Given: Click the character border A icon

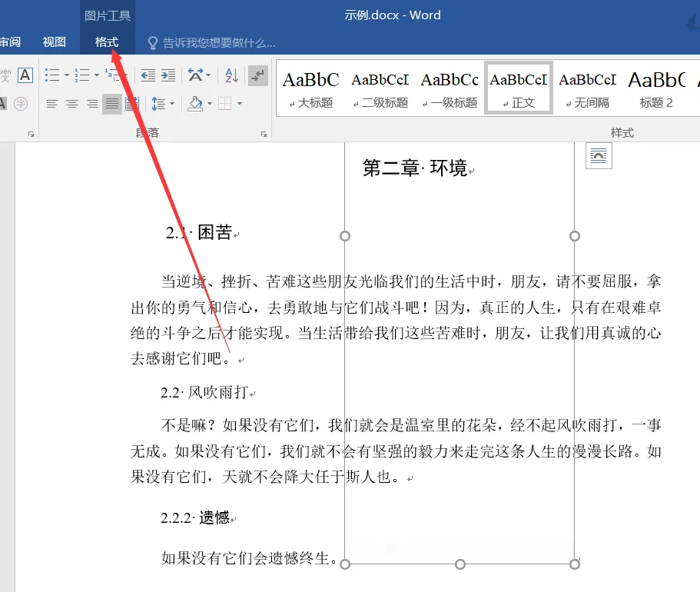Looking at the screenshot, I should coord(25,75).
